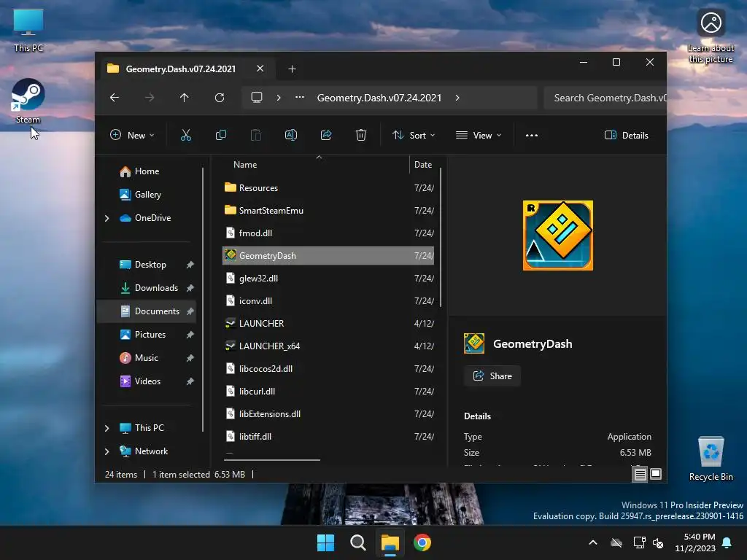Toggle the Details pane button
Screen dimensions: 747x560
[x=627, y=135]
